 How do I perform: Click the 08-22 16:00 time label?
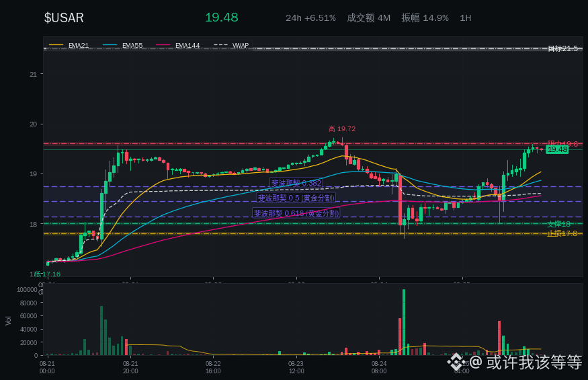click(x=213, y=367)
